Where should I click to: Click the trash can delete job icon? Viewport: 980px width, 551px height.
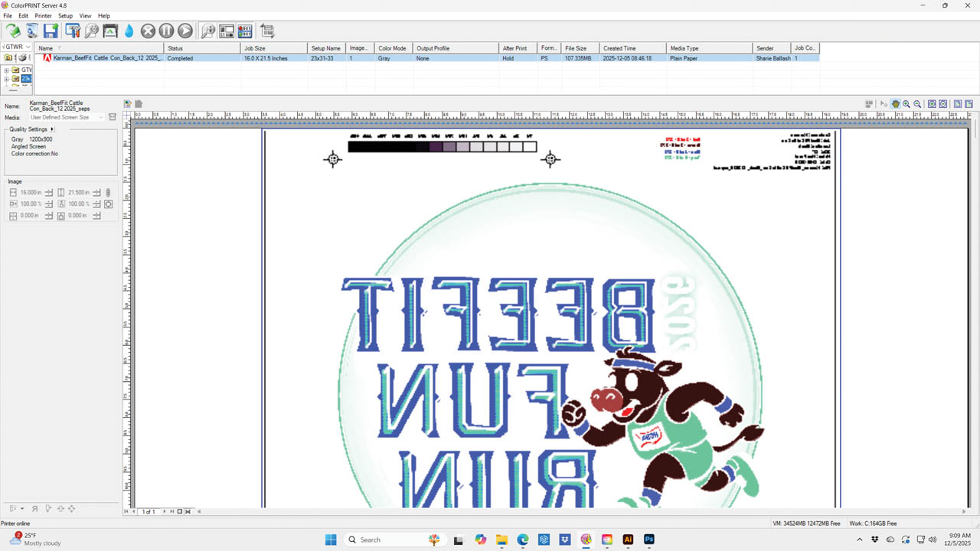[31, 31]
